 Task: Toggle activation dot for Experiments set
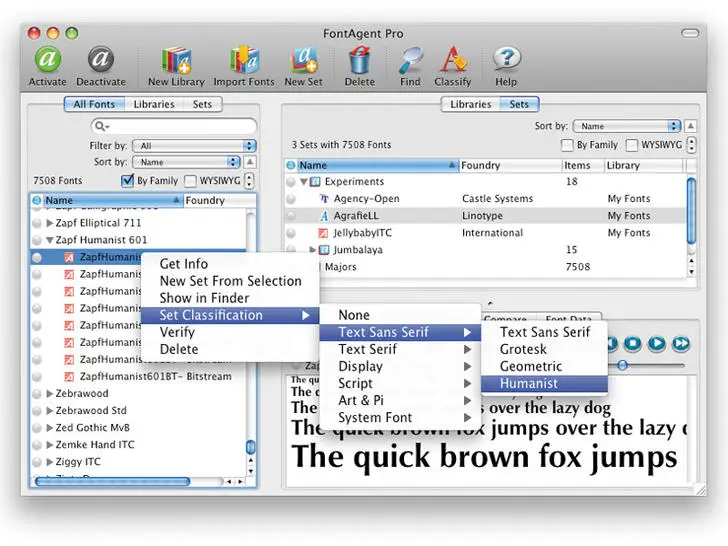(x=291, y=182)
